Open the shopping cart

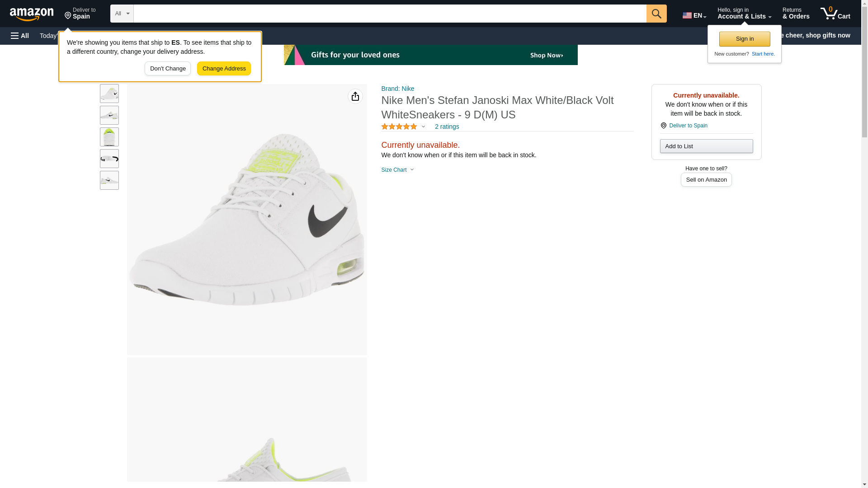click(x=835, y=14)
